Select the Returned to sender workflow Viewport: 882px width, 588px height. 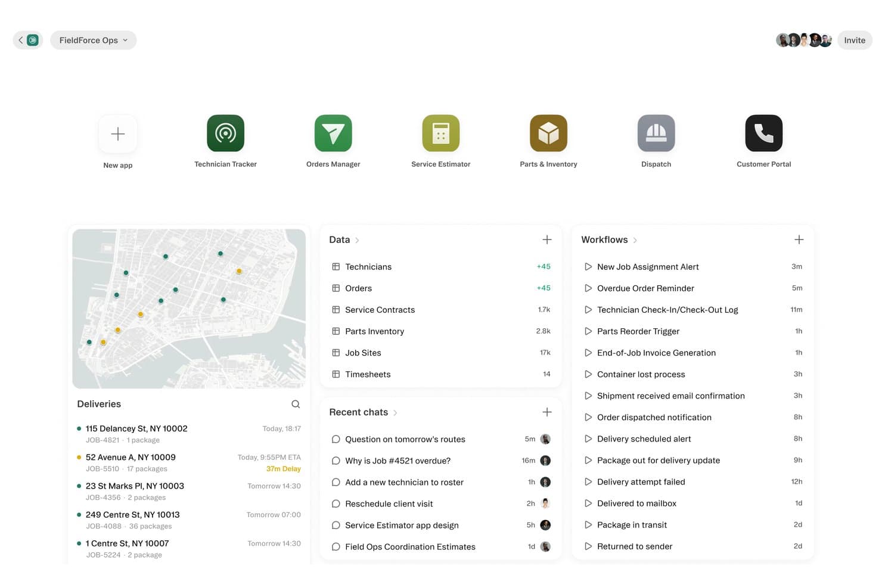pyautogui.click(x=693, y=546)
